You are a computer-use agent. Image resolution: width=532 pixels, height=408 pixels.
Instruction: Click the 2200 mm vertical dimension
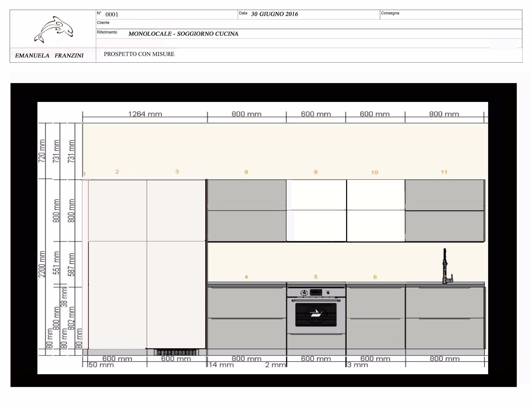coord(42,264)
